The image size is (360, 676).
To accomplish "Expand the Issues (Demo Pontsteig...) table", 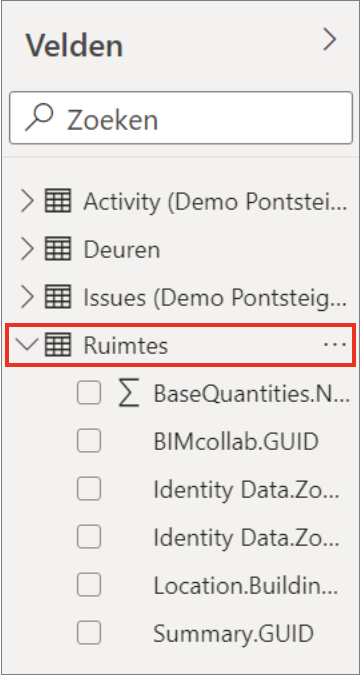I will pos(27,297).
